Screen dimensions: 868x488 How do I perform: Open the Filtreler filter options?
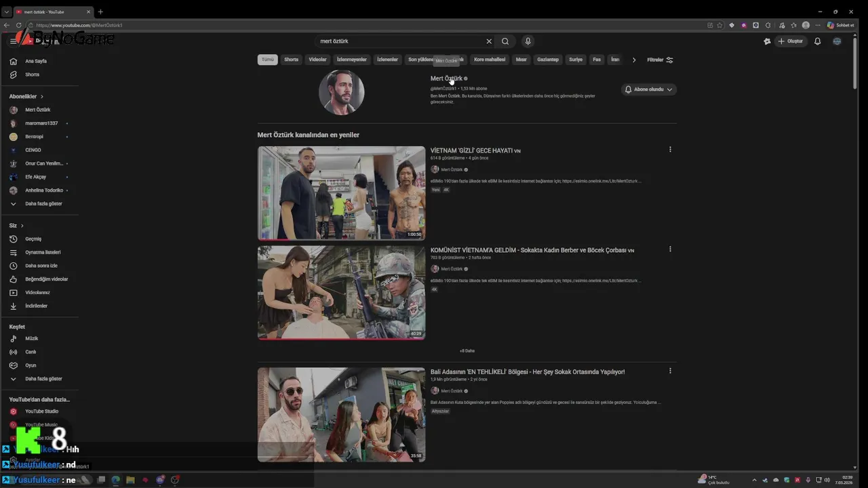pos(660,60)
